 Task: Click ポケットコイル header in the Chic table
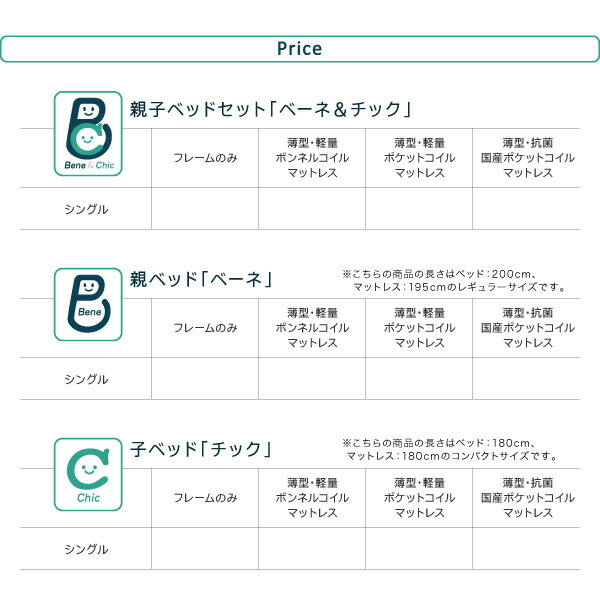pyautogui.click(x=419, y=498)
